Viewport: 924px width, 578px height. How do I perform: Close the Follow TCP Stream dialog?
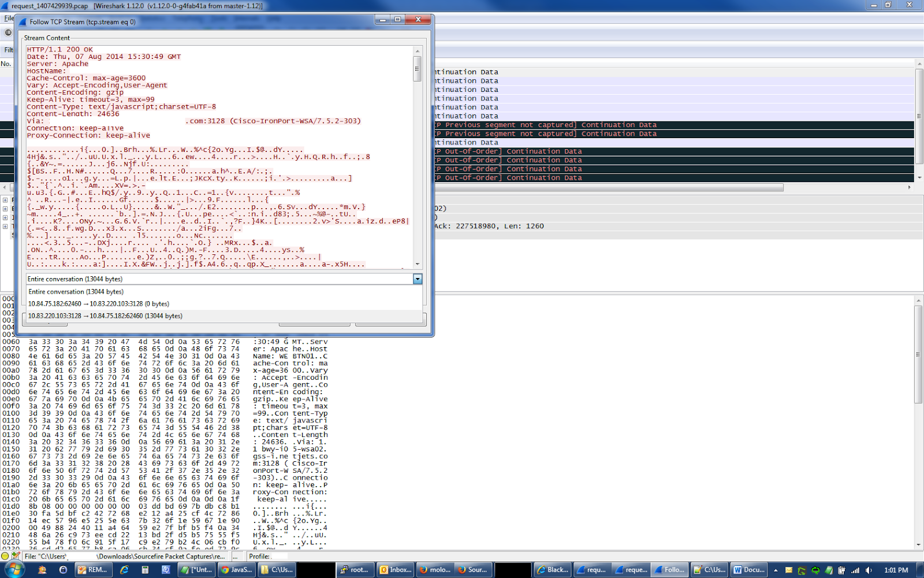click(418, 20)
